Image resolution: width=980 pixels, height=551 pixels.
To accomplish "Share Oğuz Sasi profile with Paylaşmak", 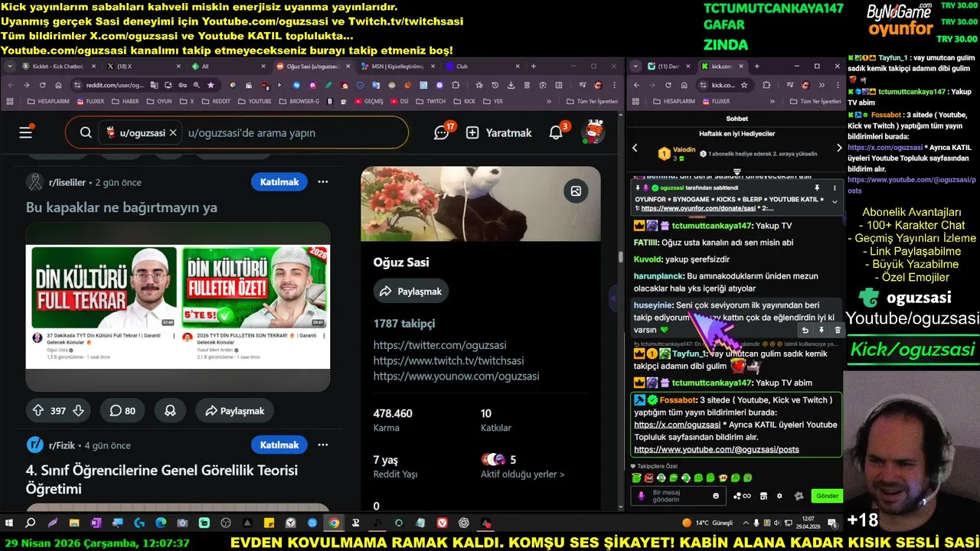I will click(411, 292).
